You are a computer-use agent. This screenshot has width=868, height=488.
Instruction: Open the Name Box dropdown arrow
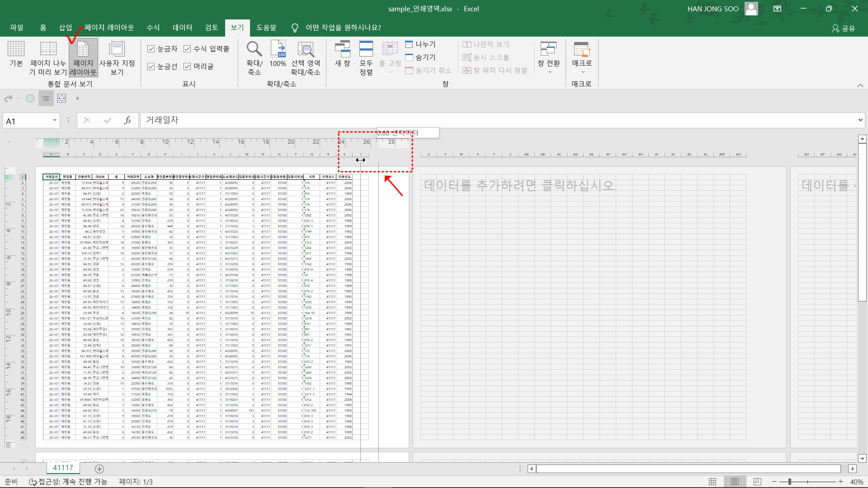tap(55, 120)
